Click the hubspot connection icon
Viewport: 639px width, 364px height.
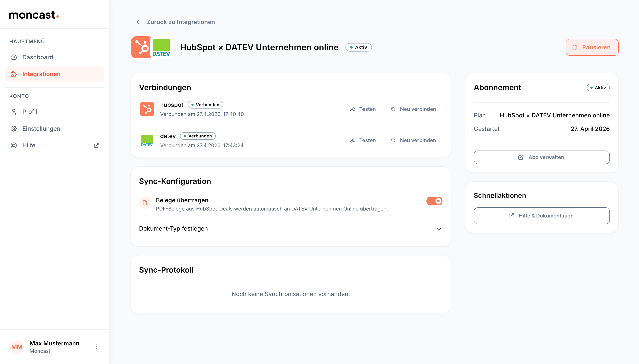(147, 109)
